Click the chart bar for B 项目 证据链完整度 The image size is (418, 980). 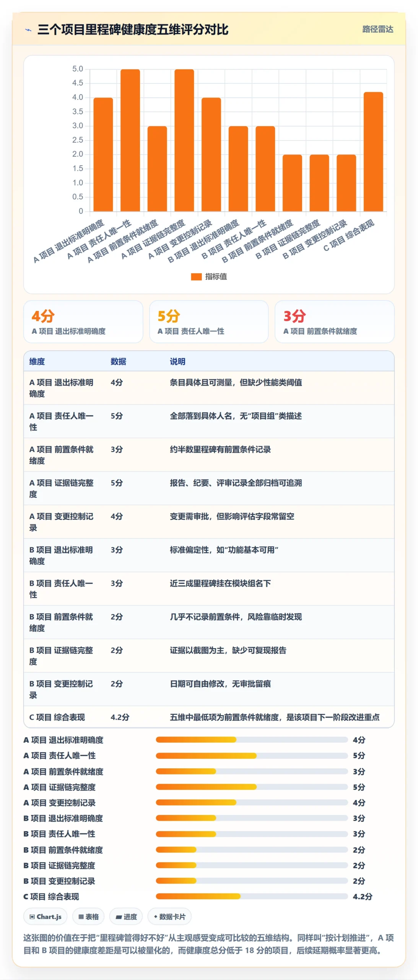[x=319, y=183]
